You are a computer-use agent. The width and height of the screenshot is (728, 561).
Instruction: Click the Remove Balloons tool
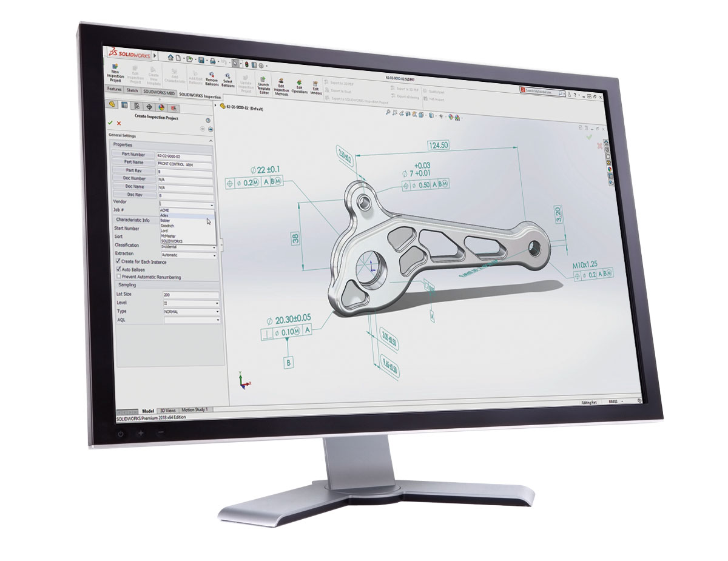point(212,80)
